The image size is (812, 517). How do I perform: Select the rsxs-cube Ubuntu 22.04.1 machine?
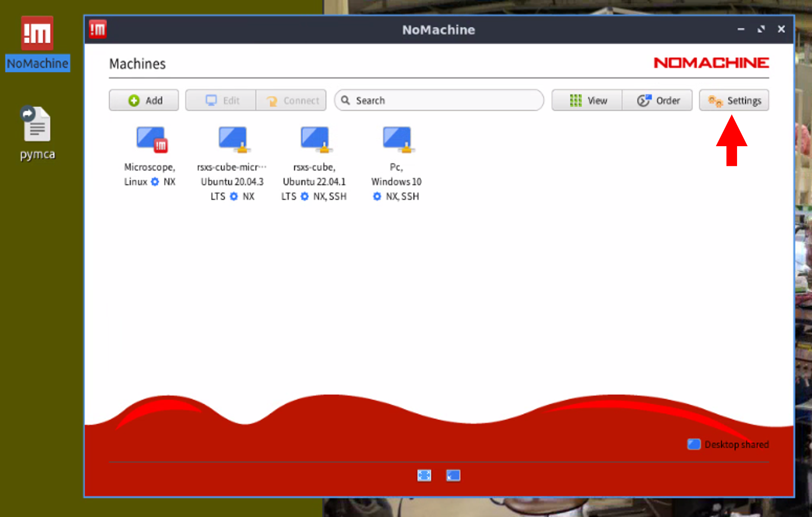[x=315, y=140]
